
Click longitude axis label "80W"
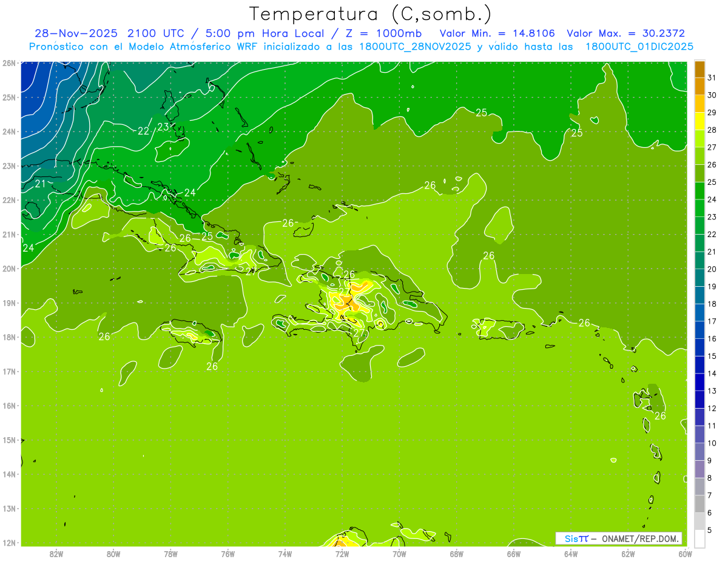(113, 554)
